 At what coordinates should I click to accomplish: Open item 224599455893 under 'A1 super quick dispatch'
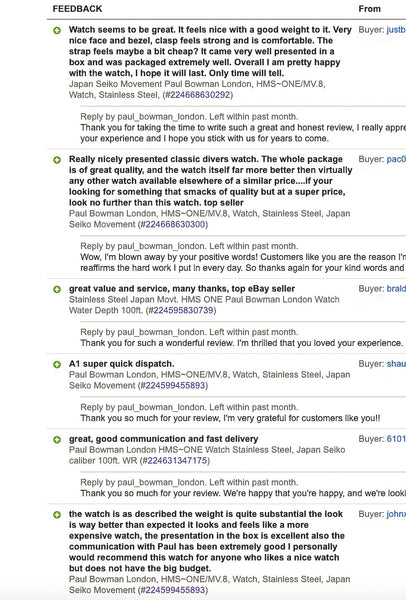(175, 385)
